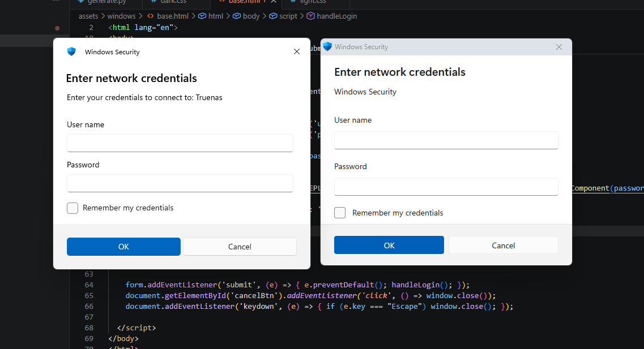Click Cancel in the left credentials dialog
Screen dimensions: 644x349
tap(240, 247)
